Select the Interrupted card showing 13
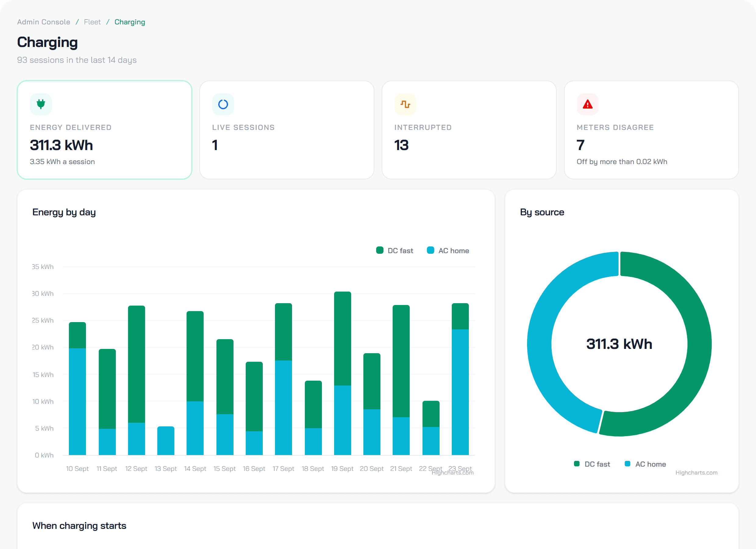 coord(469,130)
